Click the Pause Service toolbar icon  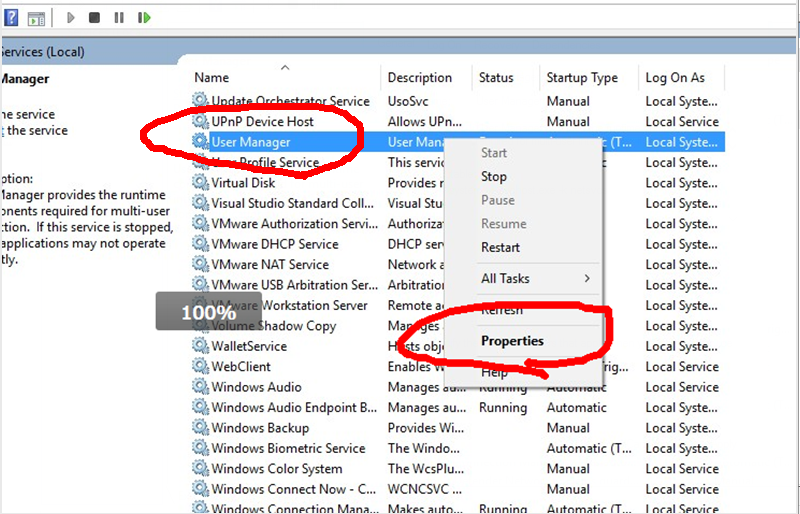pos(119,18)
